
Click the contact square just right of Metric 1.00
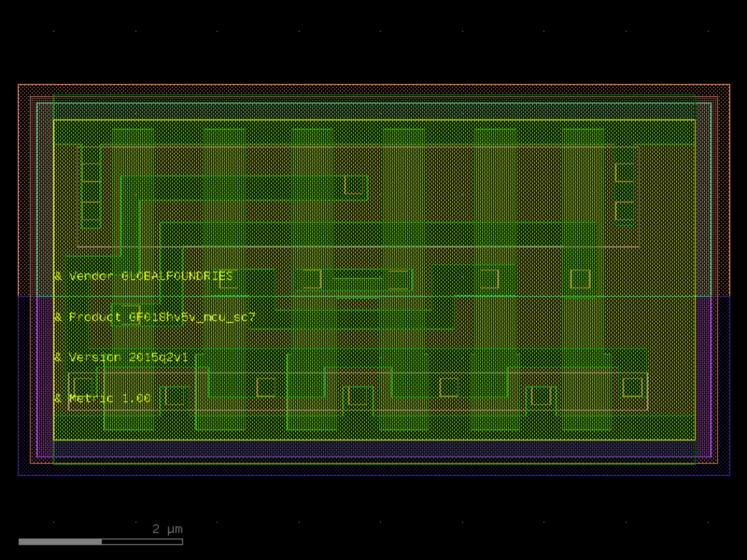click(175, 396)
